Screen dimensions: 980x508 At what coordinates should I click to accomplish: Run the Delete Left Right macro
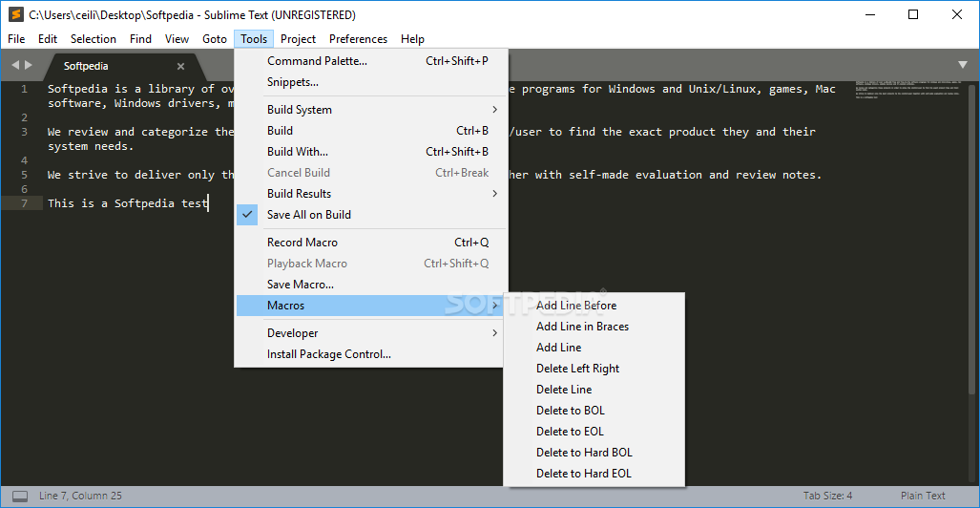point(594,369)
